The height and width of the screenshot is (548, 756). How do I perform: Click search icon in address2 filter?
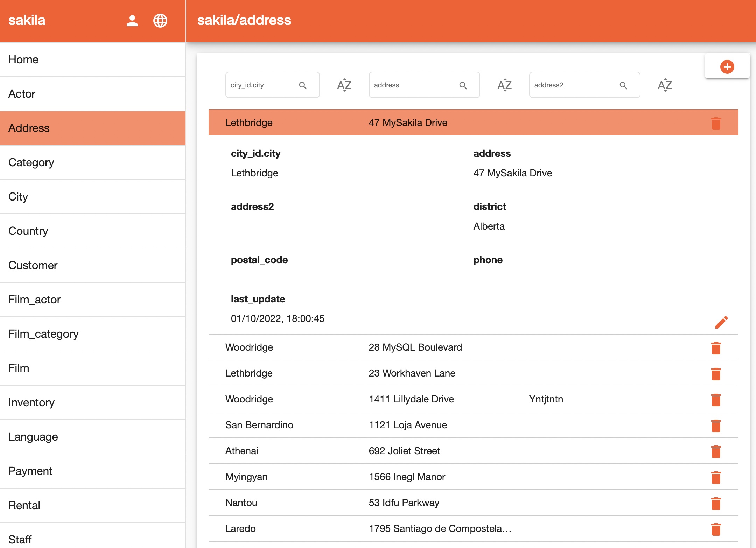point(623,85)
